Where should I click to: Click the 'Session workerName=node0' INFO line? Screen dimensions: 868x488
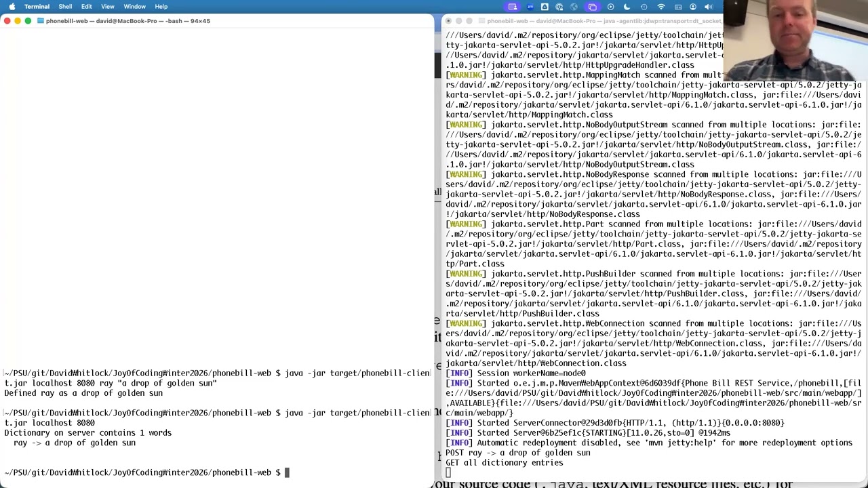pos(516,373)
